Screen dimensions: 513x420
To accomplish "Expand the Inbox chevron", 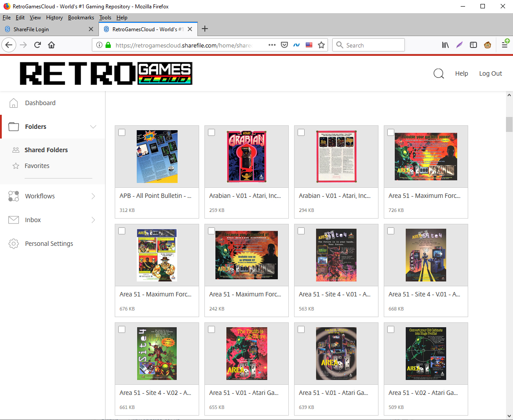I will tap(93, 219).
